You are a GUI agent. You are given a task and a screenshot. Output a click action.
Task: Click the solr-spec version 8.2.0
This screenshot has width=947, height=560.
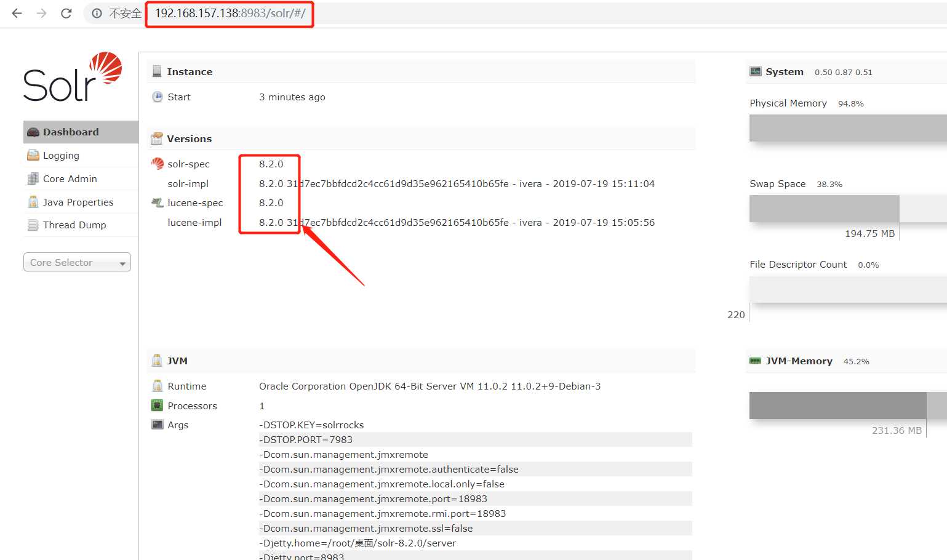point(271,164)
